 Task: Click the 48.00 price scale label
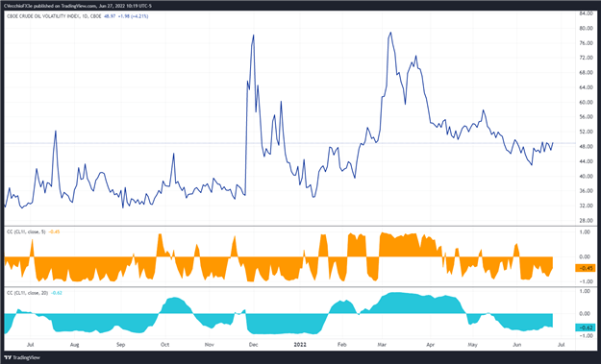click(587, 147)
